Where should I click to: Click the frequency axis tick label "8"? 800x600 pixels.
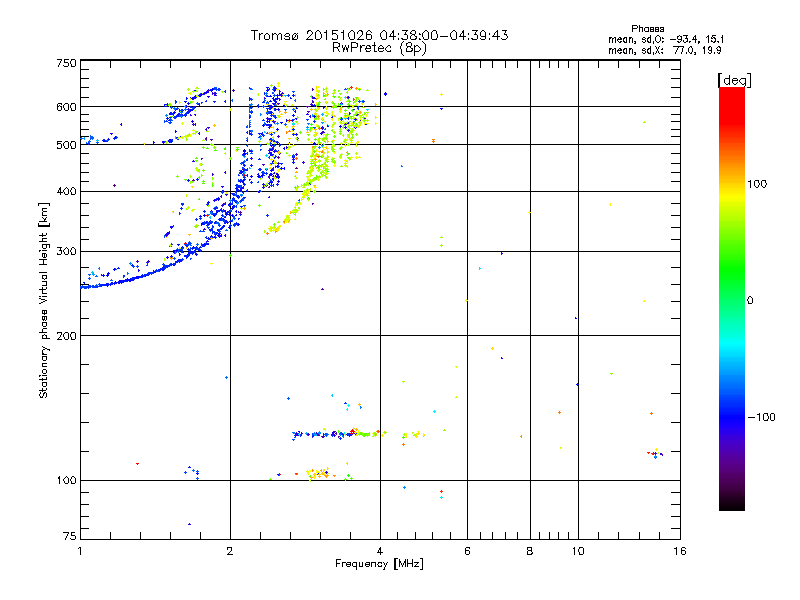point(530,551)
